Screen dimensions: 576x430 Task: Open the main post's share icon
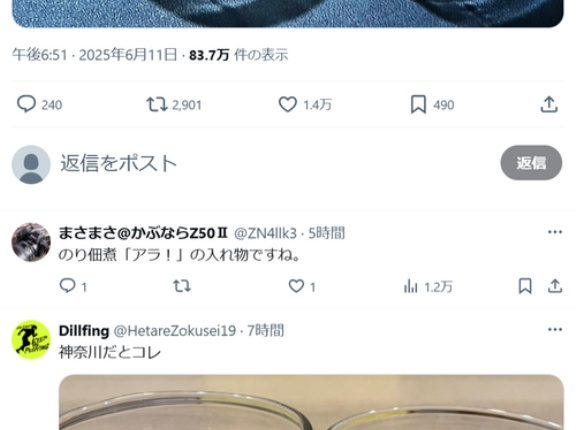(549, 104)
